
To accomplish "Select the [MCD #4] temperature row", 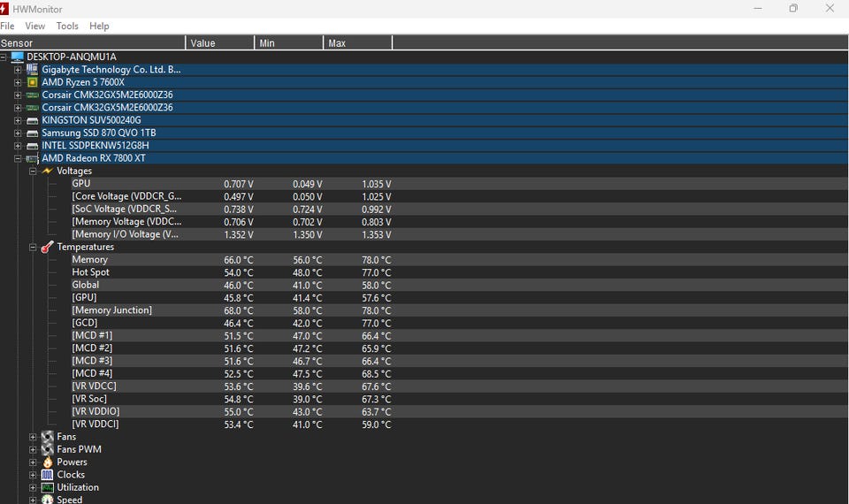I will point(92,373).
